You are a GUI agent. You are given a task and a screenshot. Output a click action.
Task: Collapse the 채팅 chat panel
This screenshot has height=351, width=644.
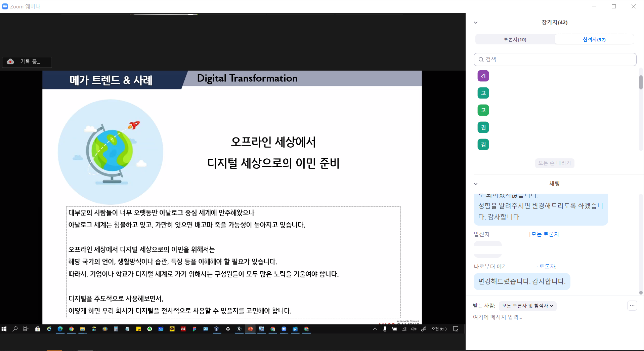[x=476, y=184]
